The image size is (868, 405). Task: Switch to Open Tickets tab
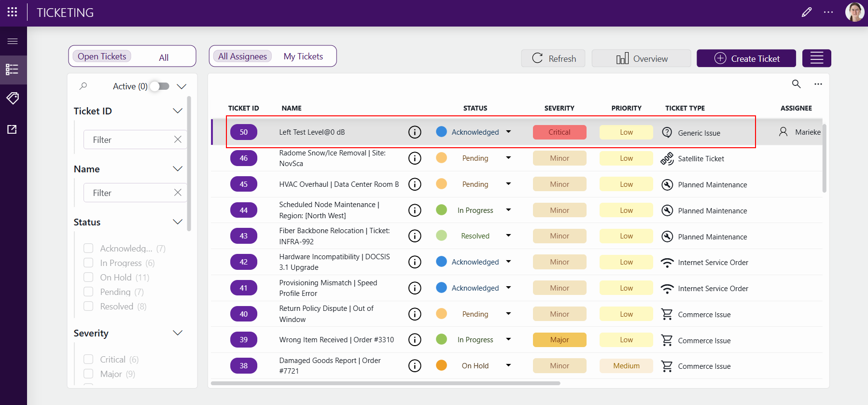point(102,56)
